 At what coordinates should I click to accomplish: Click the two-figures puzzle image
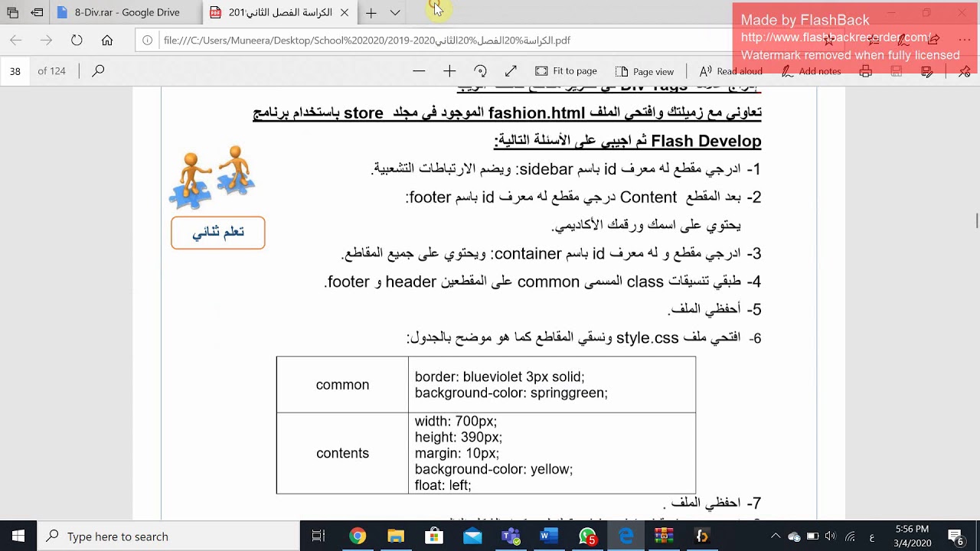coord(212,178)
